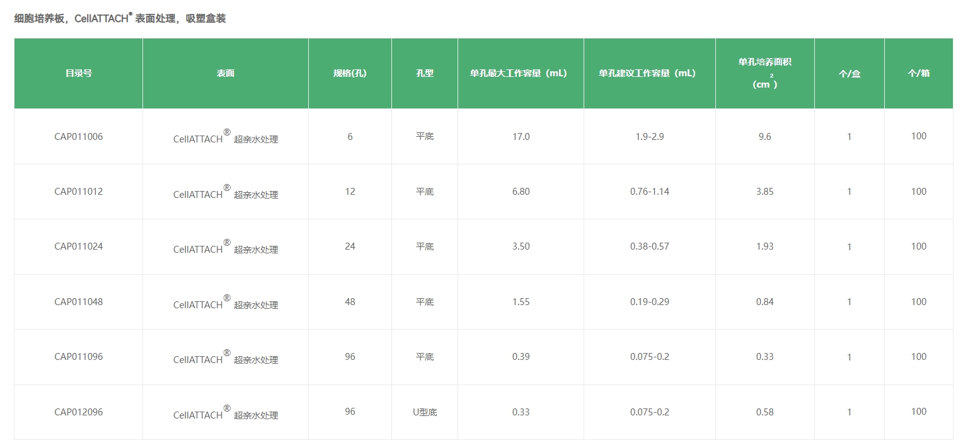
Task: Click the 目录号 column header
Action: (x=78, y=73)
